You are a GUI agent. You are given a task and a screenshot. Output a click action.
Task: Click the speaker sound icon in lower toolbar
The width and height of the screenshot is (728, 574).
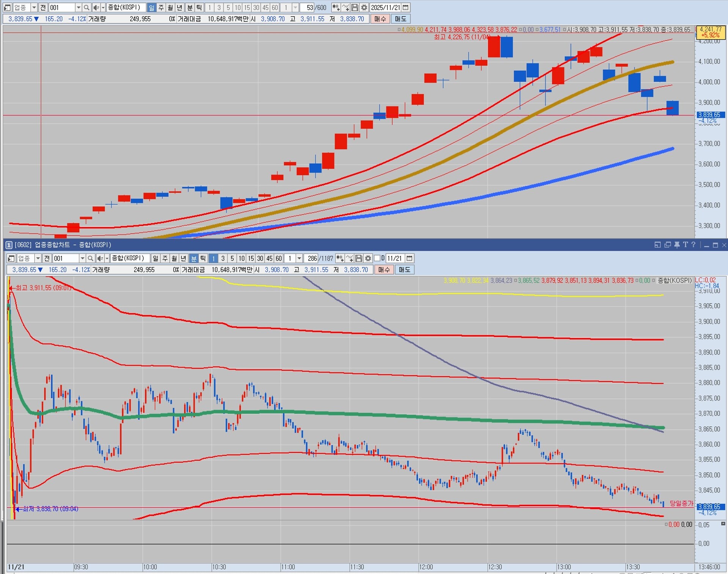point(100,258)
